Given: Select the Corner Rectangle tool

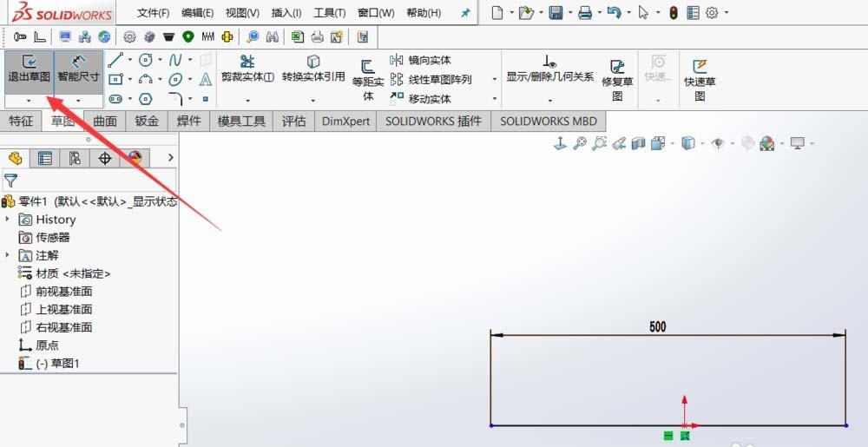Looking at the screenshot, I should (x=115, y=80).
